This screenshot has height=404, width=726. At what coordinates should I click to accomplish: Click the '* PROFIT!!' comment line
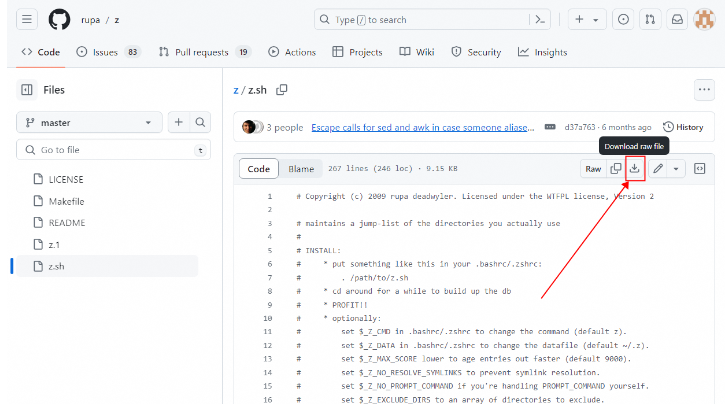(x=345, y=305)
